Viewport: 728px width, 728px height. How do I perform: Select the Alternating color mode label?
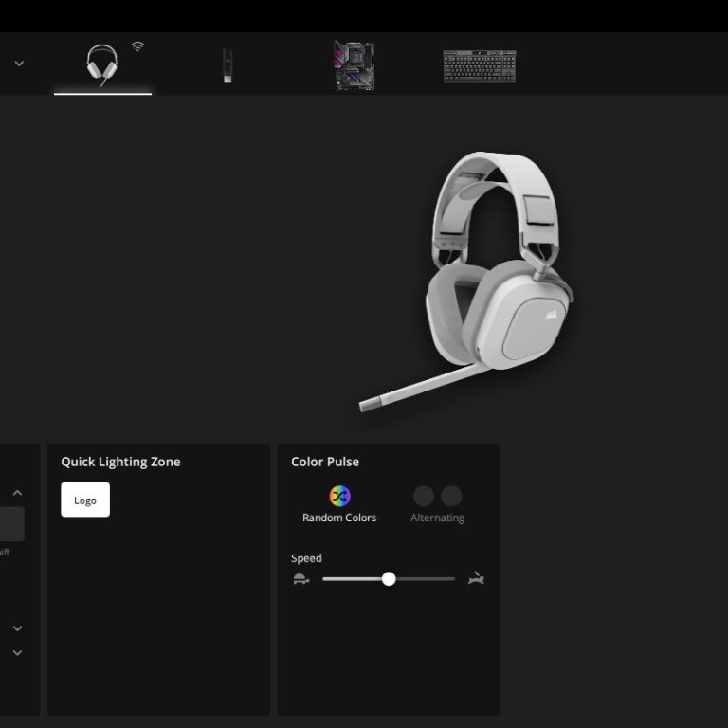point(437,518)
